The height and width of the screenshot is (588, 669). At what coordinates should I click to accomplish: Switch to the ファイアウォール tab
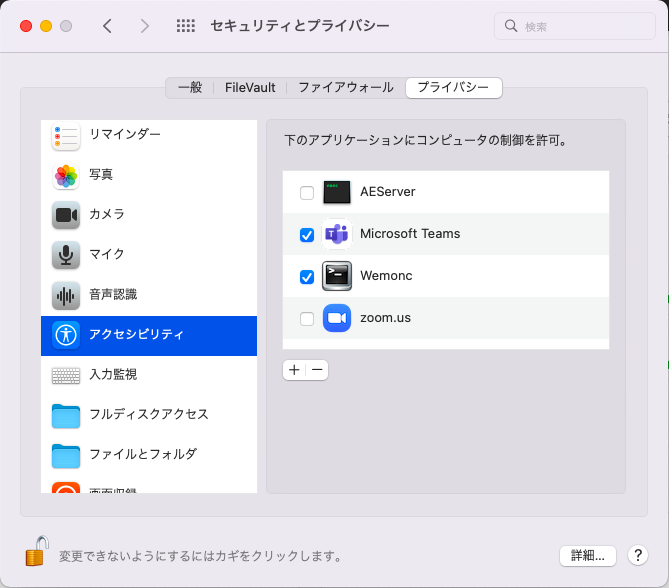pyautogui.click(x=346, y=87)
